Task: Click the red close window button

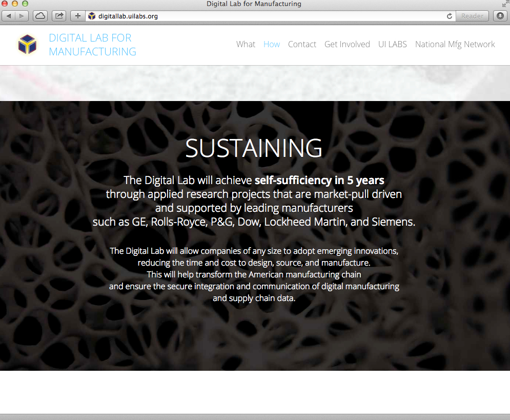Action: [x=5, y=4]
